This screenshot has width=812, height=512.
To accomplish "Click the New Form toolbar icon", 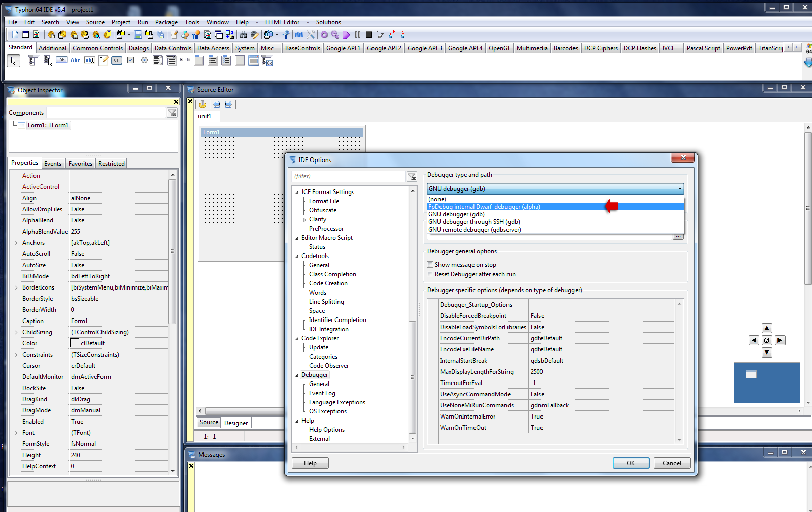I will [x=26, y=35].
